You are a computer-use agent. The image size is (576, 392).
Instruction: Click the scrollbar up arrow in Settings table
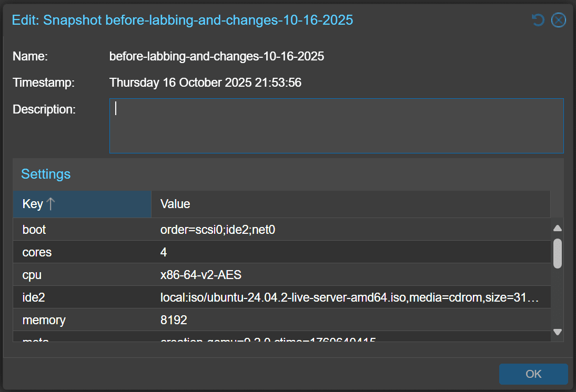tap(557, 227)
